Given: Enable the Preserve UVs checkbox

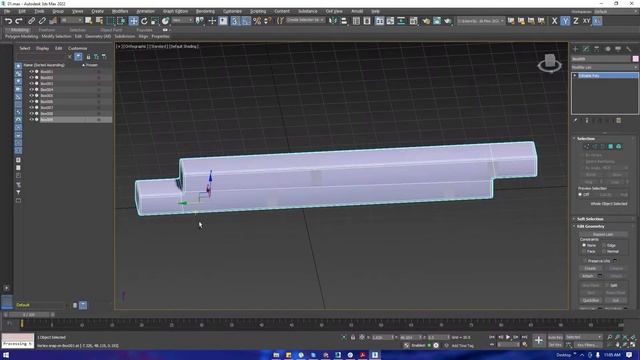Looking at the screenshot, I should pyautogui.click(x=585, y=260).
